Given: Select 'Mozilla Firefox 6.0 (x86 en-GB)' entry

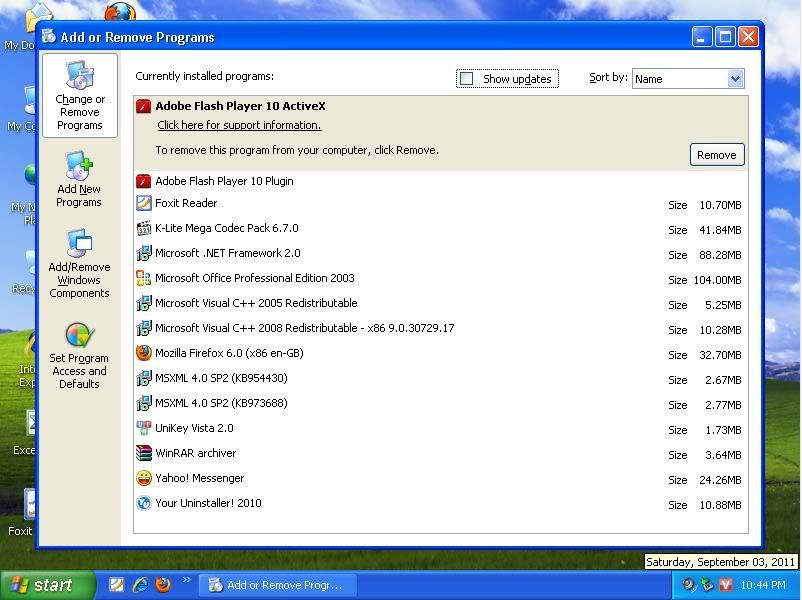Looking at the screenshot, I should (229, 353).
